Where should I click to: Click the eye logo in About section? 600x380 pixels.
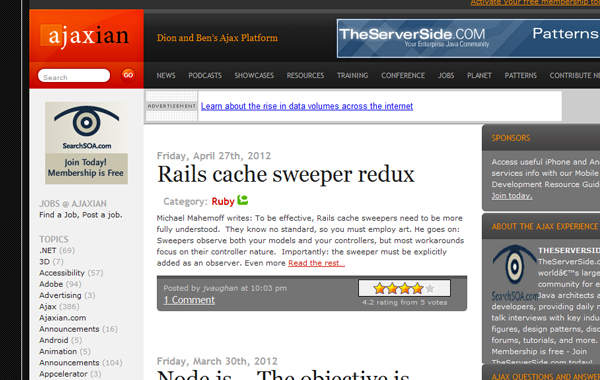pyautogui.click(x=515, y=272)
